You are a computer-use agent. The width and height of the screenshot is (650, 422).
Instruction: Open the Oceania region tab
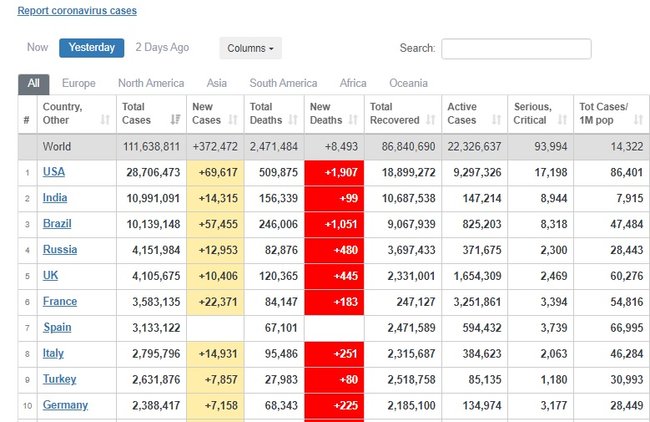[408, 83]
